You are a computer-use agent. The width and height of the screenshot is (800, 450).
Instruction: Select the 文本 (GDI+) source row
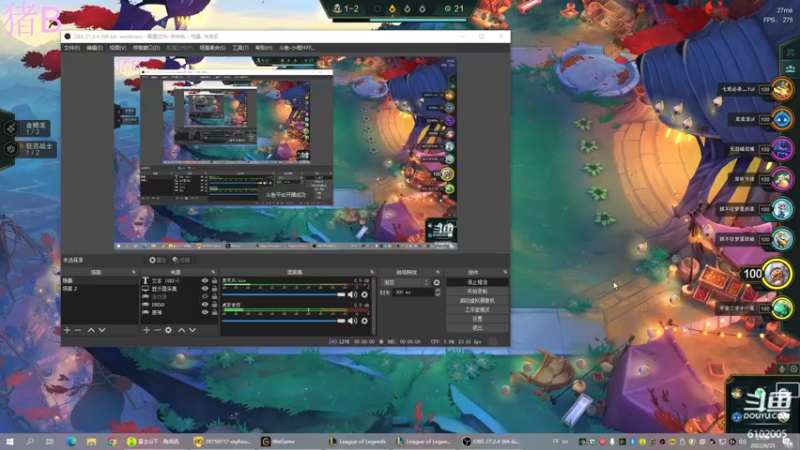click(179, 281)
